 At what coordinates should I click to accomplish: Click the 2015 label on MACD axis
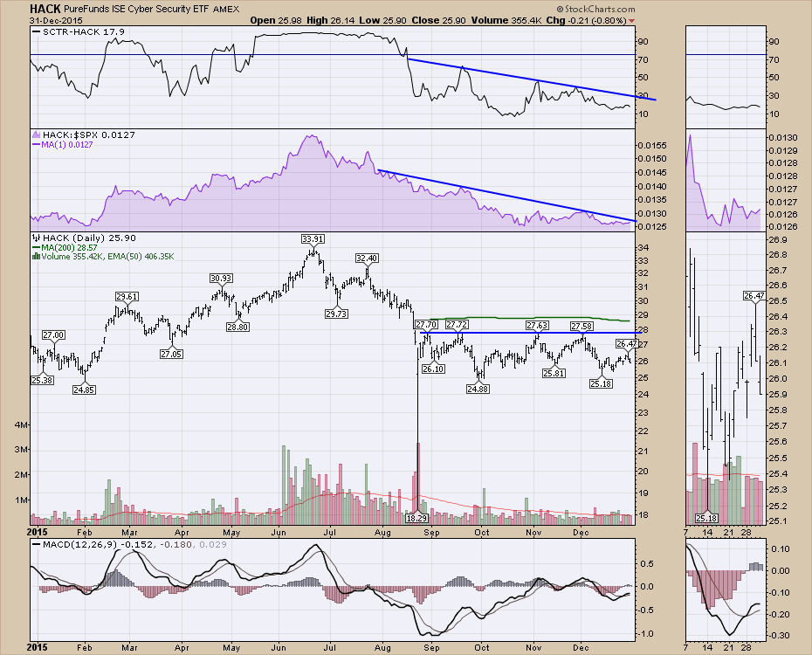pos(38,647)
